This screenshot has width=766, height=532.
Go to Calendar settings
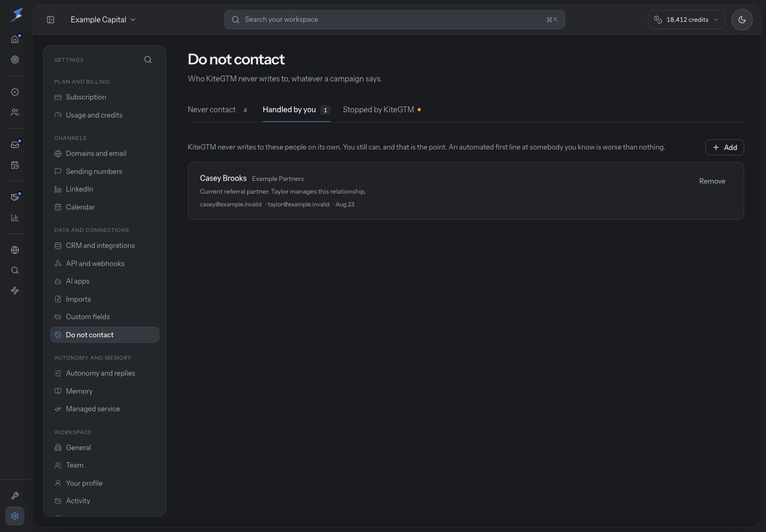105,207
